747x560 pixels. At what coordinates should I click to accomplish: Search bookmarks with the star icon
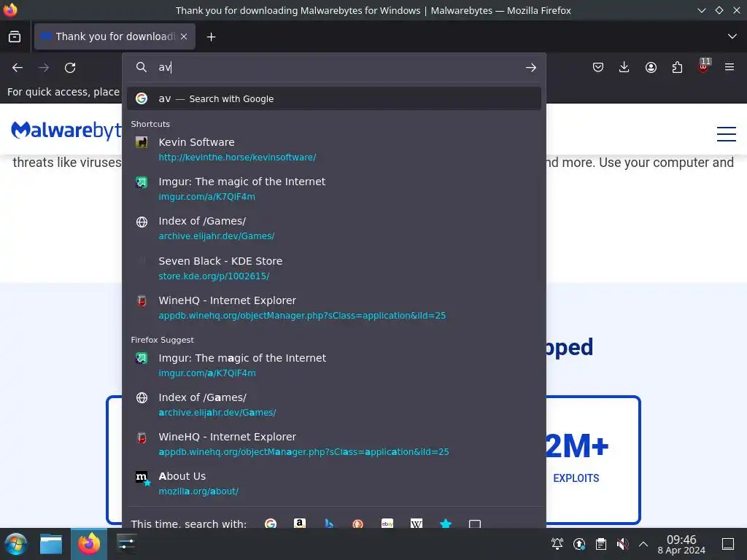point(446,524)
